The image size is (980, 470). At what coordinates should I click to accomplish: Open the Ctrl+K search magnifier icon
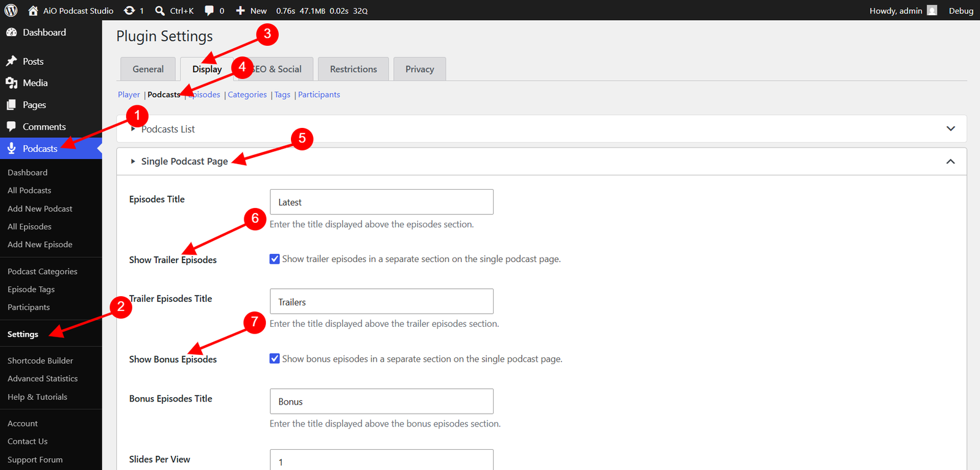(160, 10)
